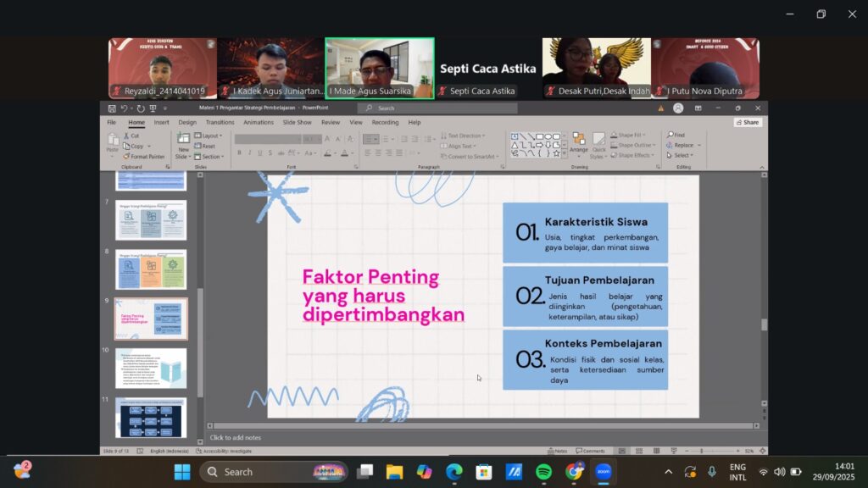Screen dimensions: 868x488
Task: Switch to Slide Sorter view in status bar
Action: 638,451
